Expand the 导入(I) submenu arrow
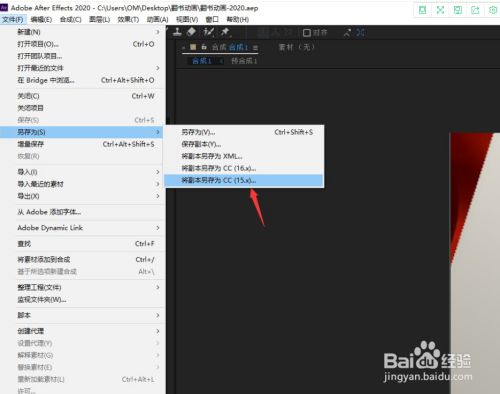 click(x=158, y=172)
